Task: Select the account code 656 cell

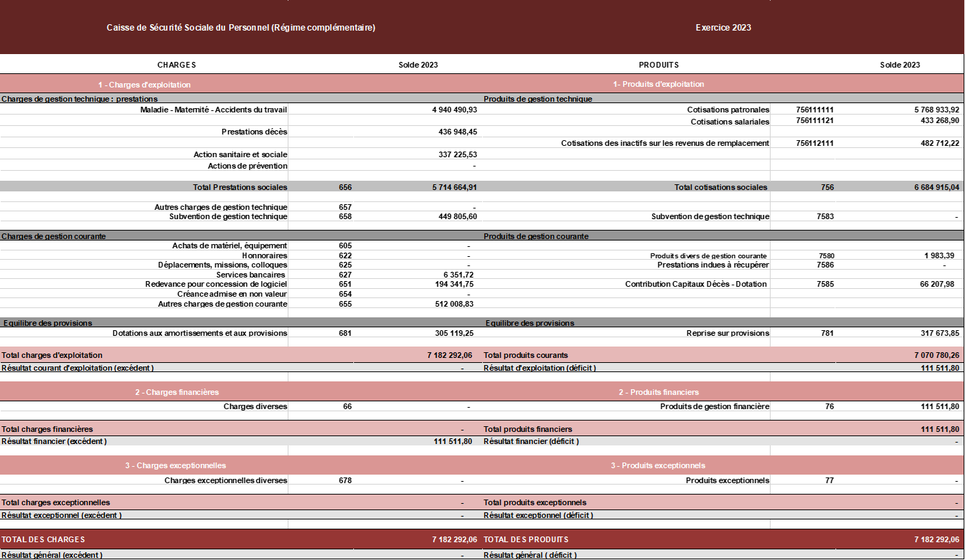Action: tap(345, 187)
